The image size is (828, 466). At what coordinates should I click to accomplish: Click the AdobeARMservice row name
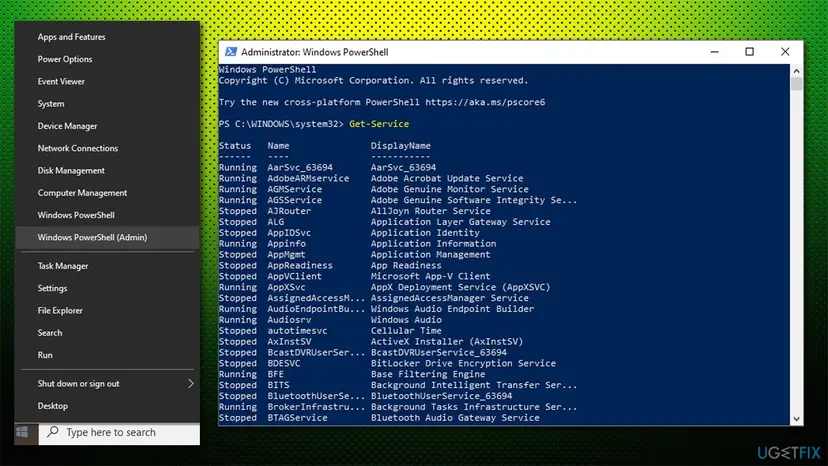coord(308,178)
